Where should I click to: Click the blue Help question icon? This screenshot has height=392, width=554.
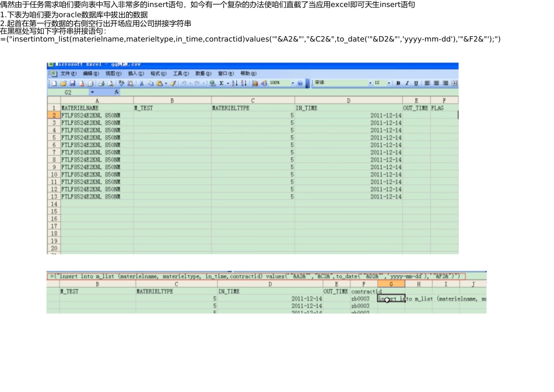click(300, 83)
